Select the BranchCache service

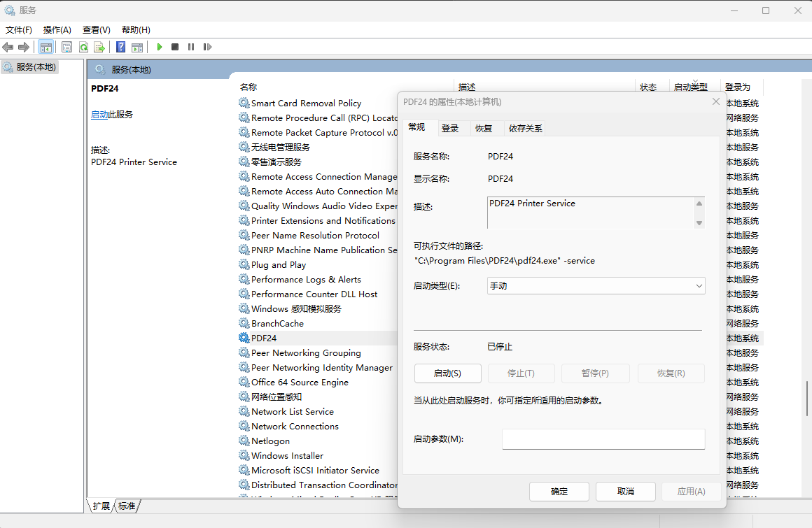pos(278,324)
